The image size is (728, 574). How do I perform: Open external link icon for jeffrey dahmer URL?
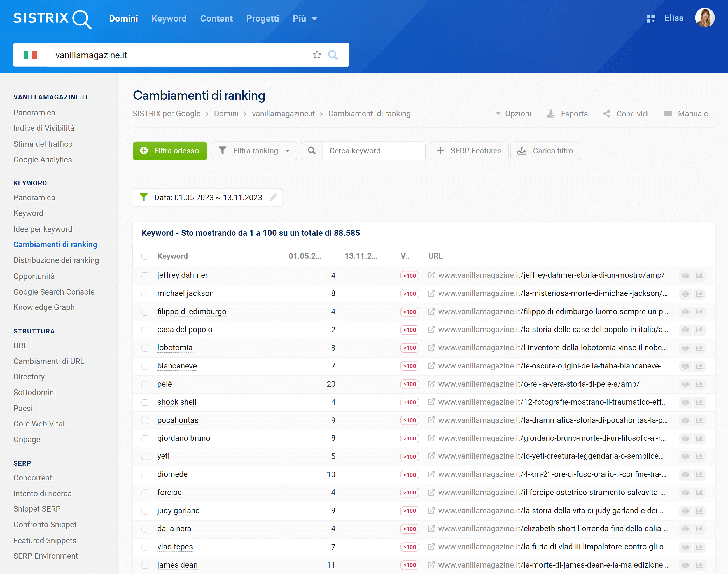[x=431, y=275]
